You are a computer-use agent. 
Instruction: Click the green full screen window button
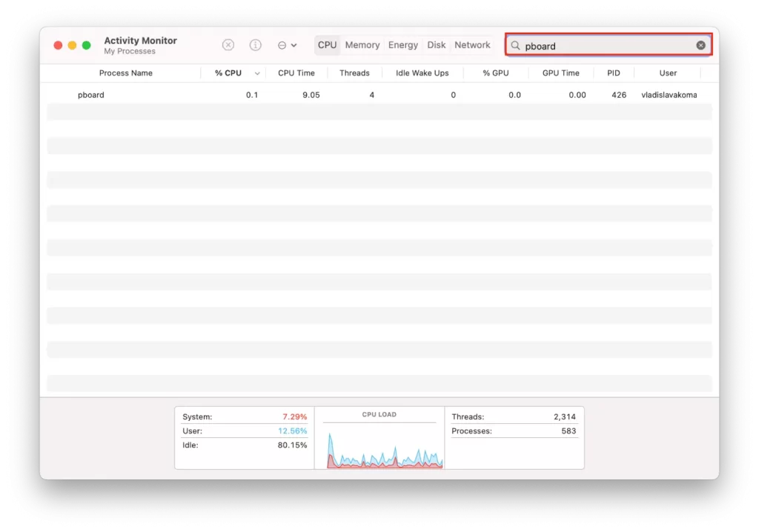tap(86, 45)
